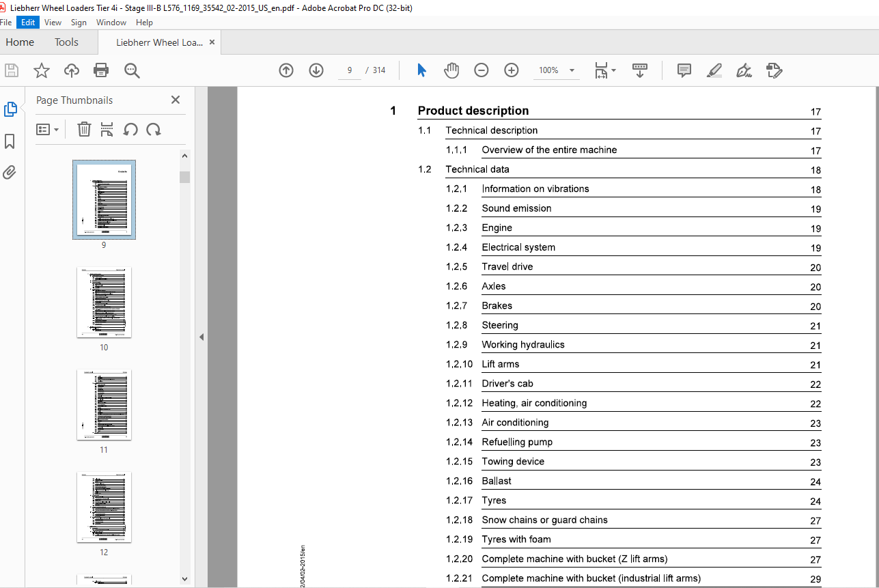This screenshot has height=588, width=879.
Task: Click the thumbnails scrollbar handle
Action: tap(184, 177)
